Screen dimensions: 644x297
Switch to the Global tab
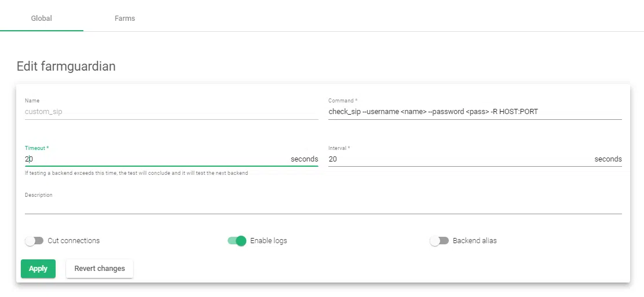point(41,19)
